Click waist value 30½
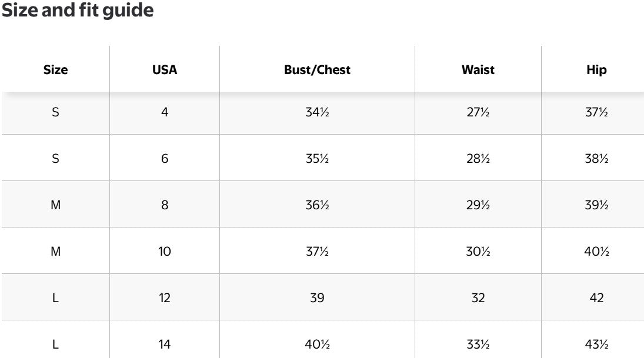 point(478,252)
